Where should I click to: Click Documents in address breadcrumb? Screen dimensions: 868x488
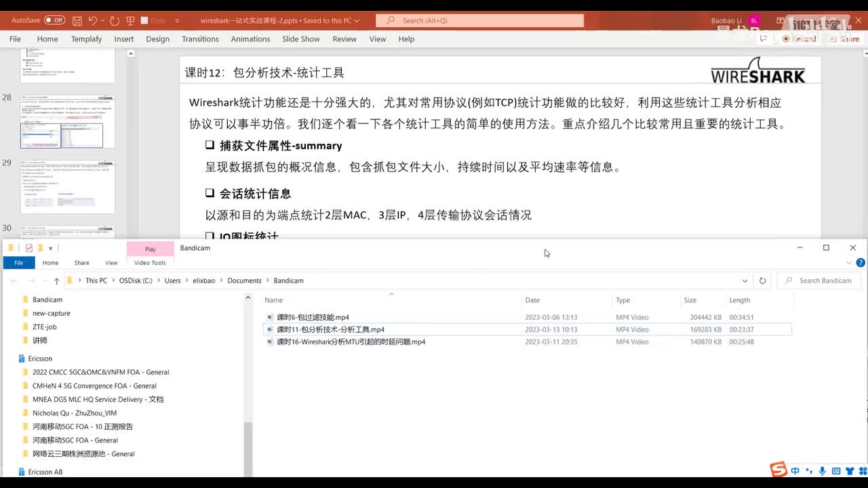(244, 281)
